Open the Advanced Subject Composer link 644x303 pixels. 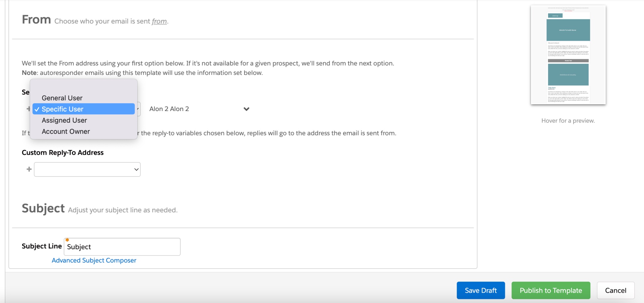point(94,260)
